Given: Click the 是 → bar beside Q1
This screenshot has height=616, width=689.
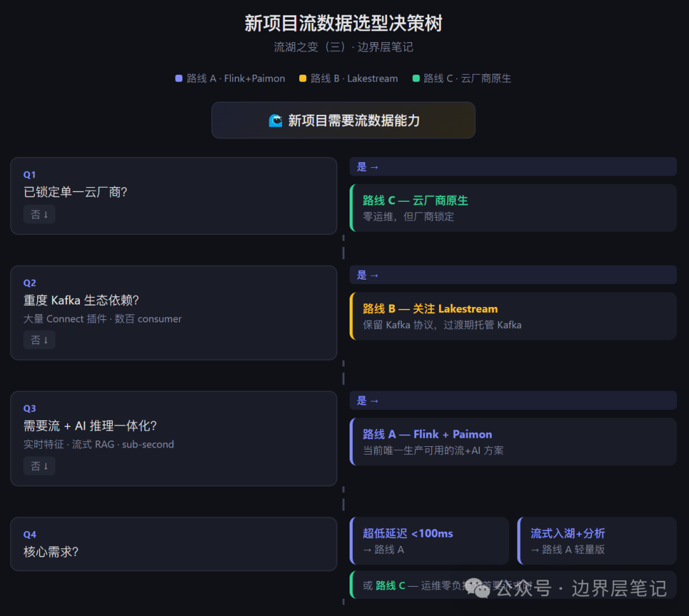Looking at the screenshot, I should point(513,167).
